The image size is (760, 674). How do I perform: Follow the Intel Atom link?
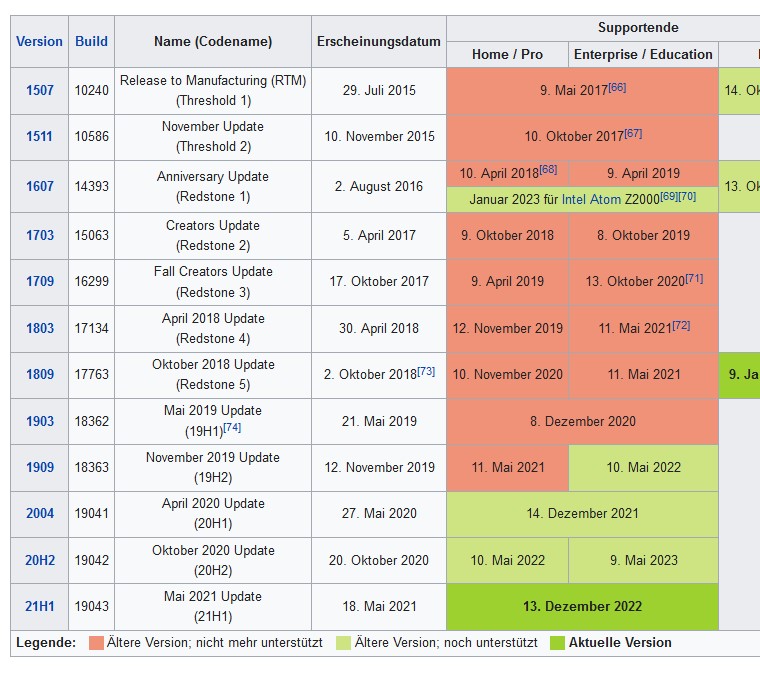[591, 200]
